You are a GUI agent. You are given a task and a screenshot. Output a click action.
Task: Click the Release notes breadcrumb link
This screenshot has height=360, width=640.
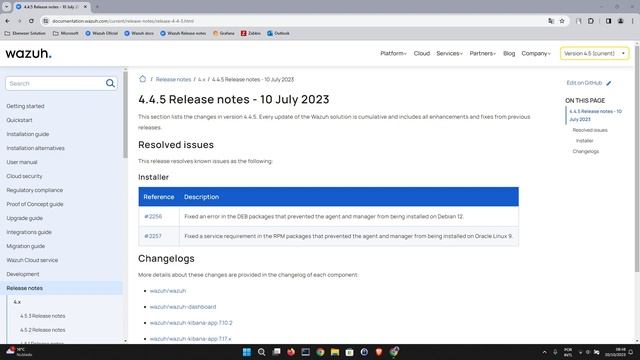173,80
